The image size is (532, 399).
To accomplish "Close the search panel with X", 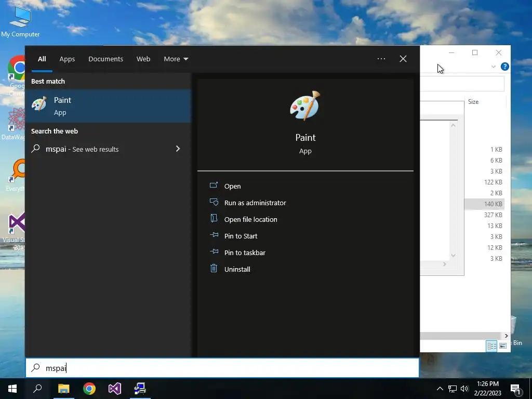I will pos(403,59).
